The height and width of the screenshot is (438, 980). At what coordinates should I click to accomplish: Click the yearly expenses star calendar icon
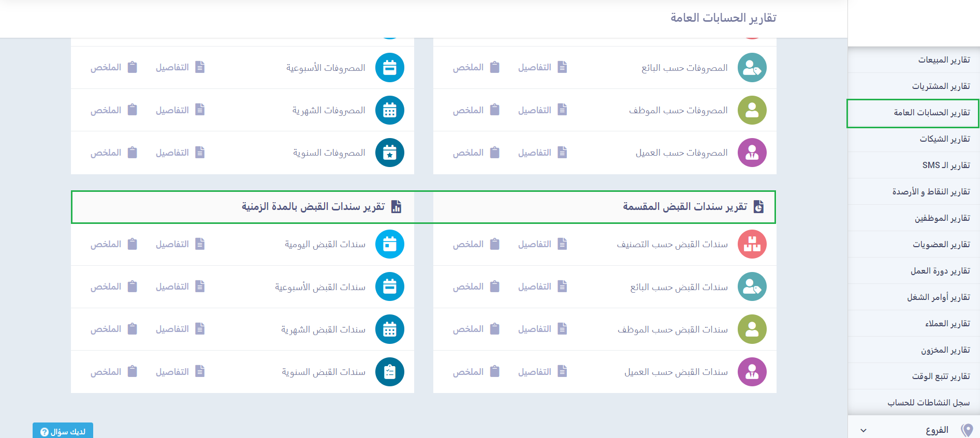coord(389,153)
